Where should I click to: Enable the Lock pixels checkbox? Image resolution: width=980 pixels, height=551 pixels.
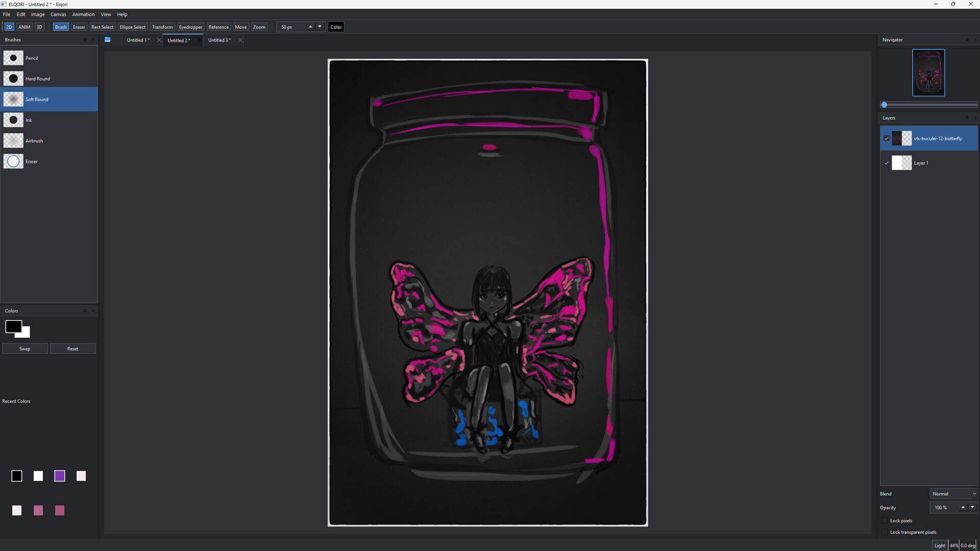[885, 521]
